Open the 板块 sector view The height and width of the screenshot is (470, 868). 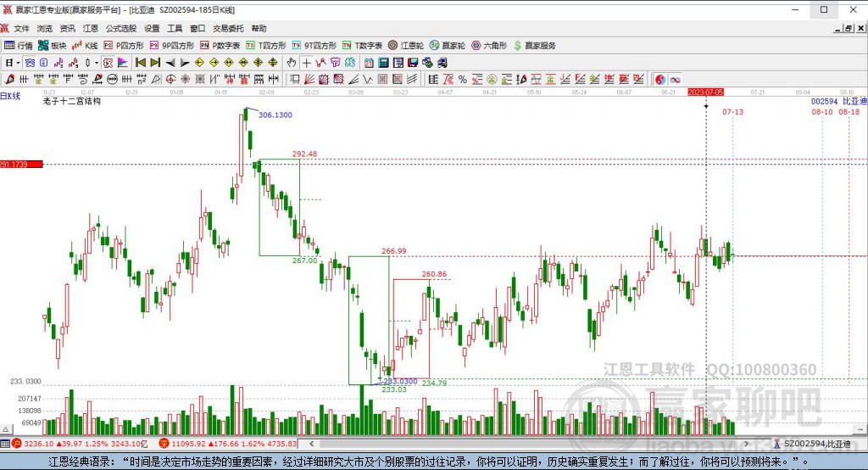pyautogui.click(x=53, y=46)
